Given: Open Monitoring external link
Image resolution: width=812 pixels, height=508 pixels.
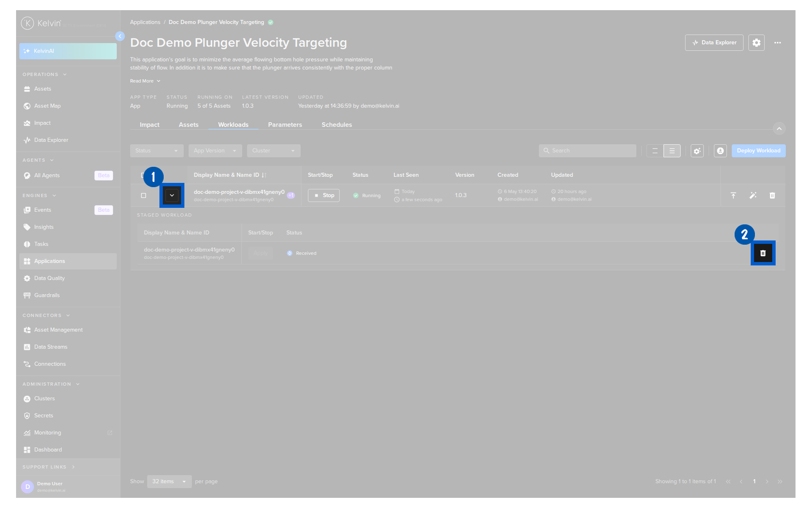Looking at the screenshot, I should click(68, 433).
